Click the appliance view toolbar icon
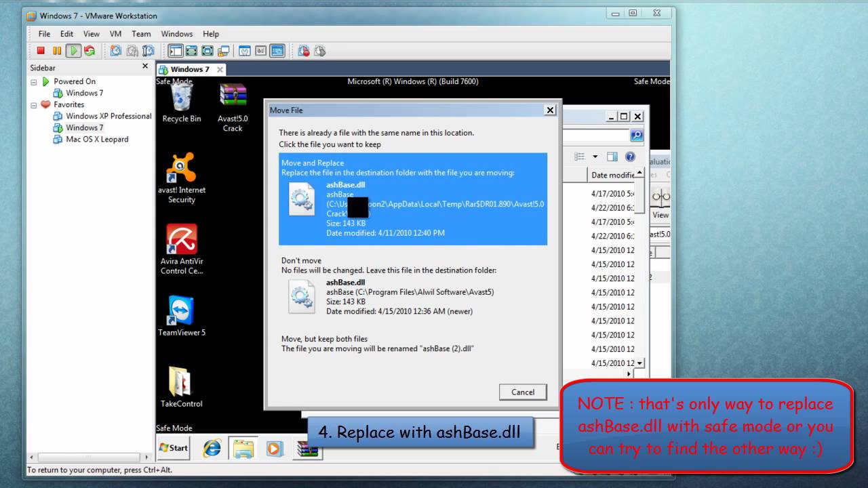The height and width of the screenshot is (488, 868). point(261,51)
